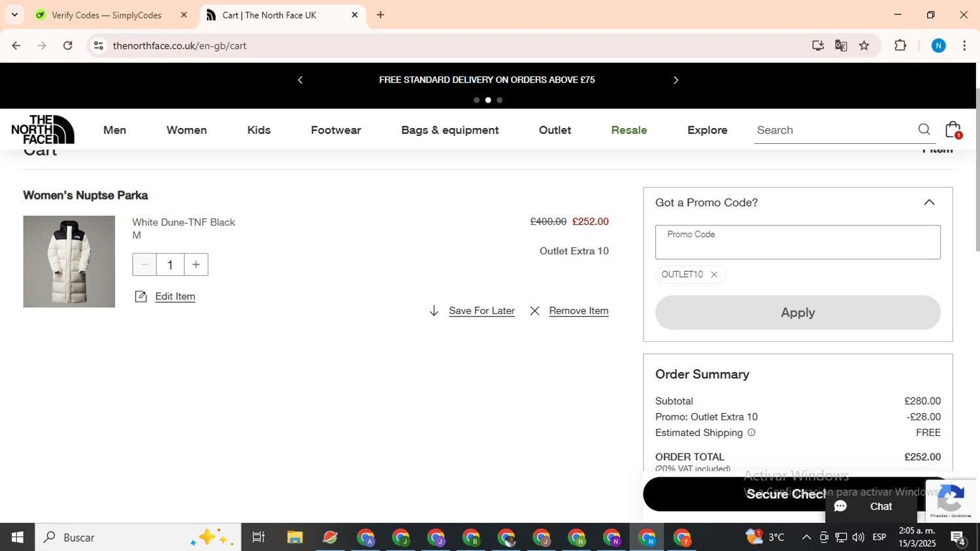Open the Men navigation menu
Screen dimensions: 980x551
(115, 130)
